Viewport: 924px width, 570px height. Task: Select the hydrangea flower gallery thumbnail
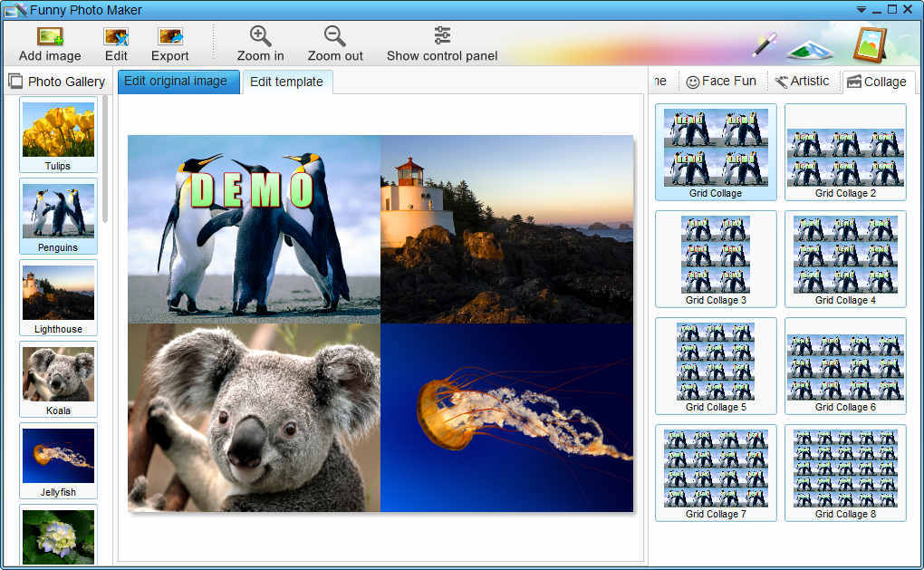point(58,536)
